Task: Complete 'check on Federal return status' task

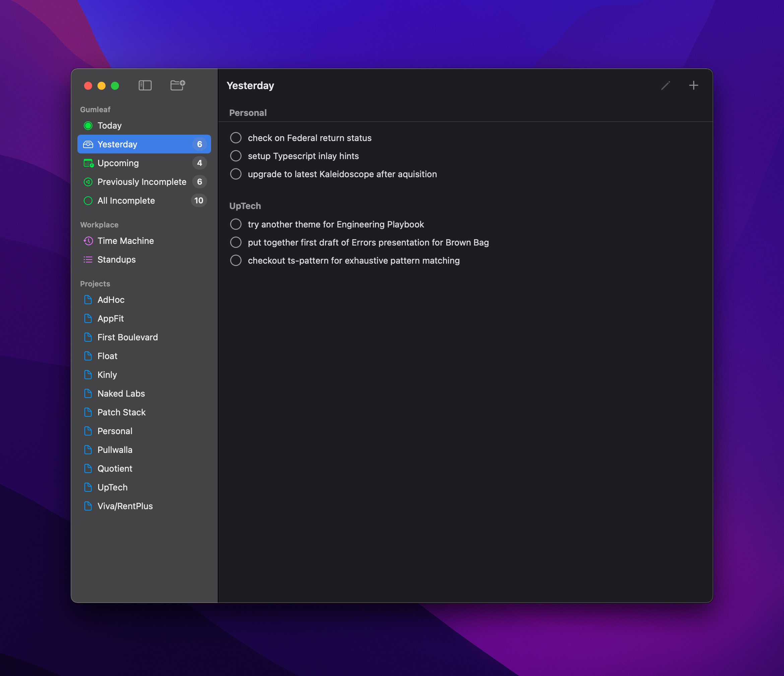Action: [x=236, y=138]
